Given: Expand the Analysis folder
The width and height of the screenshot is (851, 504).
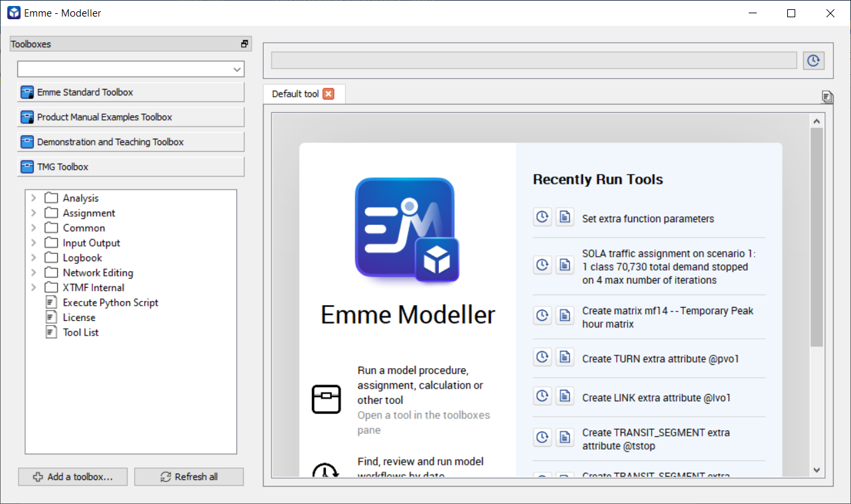Looking at the screenshot, I should [34, 198].
